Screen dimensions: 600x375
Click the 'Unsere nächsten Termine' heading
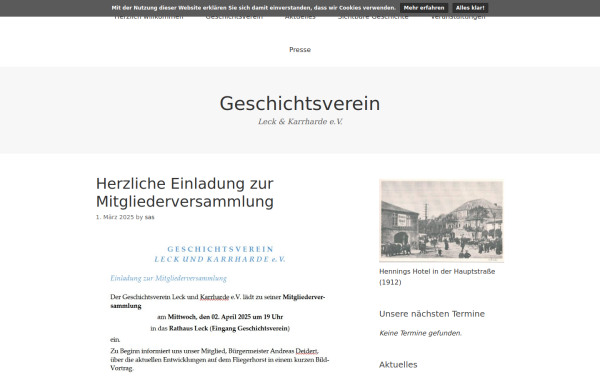(432, 314)
